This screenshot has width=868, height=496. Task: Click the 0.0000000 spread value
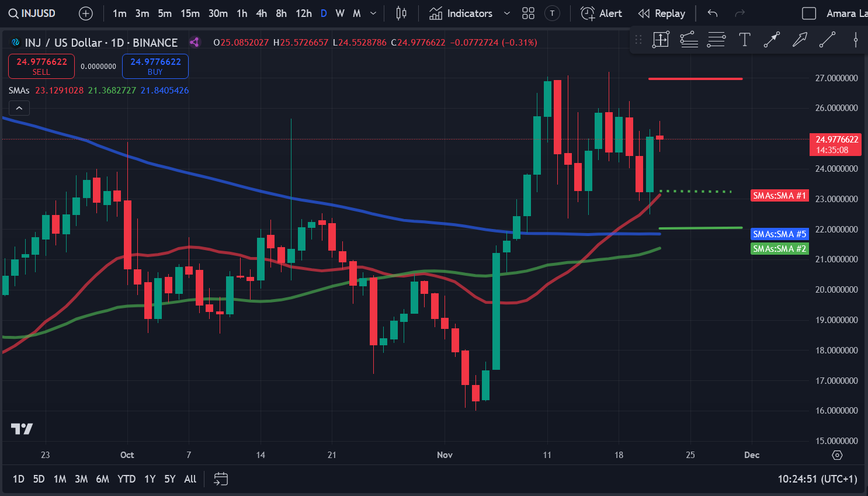98,67
